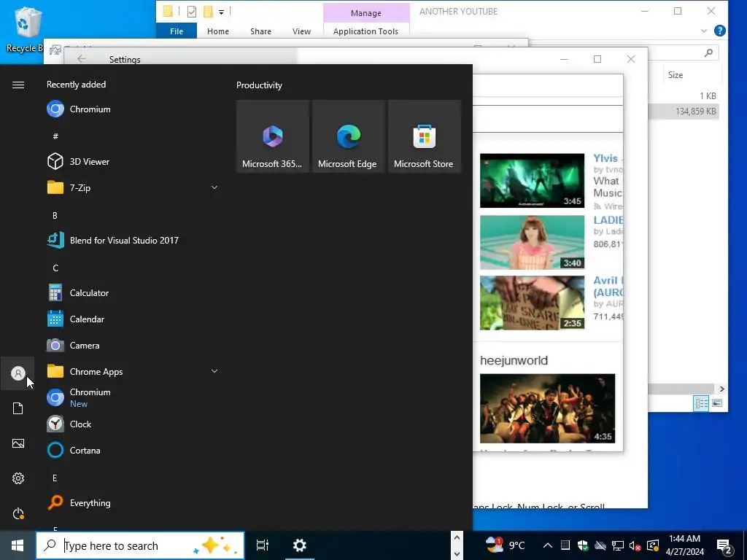Click the Ylvis video title link
The height and width of the screenshot is (560, 747).
point(606,158)
